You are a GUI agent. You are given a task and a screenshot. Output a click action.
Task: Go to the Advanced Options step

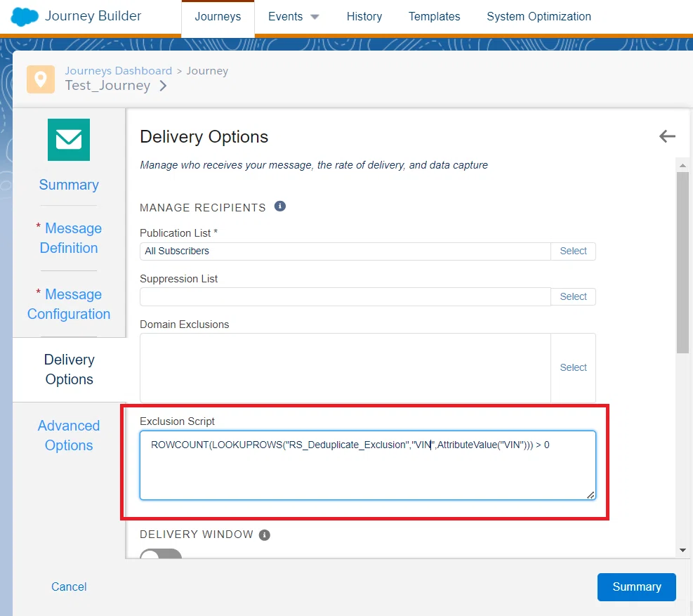(69, 435)
